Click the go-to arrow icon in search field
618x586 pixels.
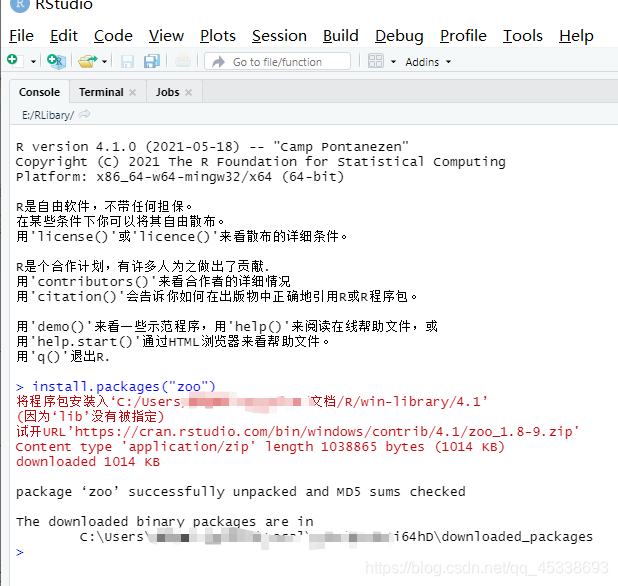(218, 62)
